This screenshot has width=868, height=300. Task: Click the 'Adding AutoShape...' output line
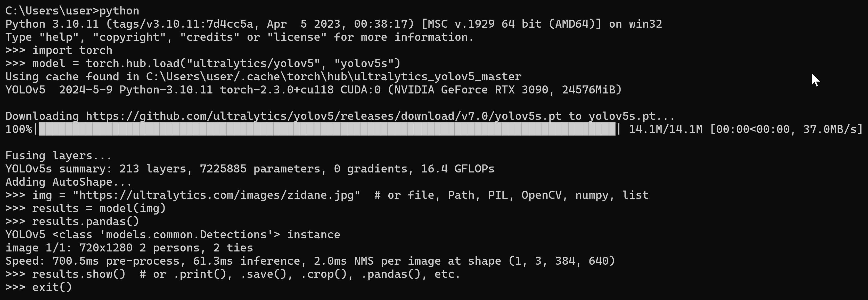point(69,182)
